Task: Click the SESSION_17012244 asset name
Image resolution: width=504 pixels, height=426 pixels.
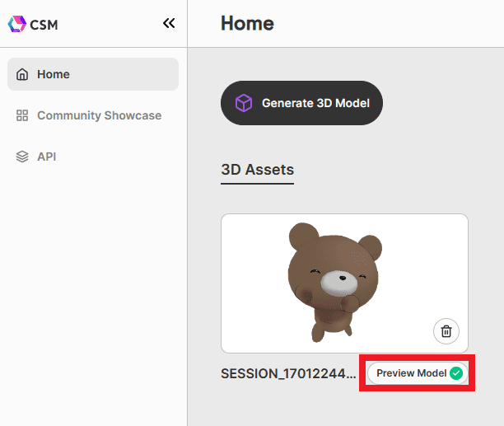Action: [x=288, y=373]
